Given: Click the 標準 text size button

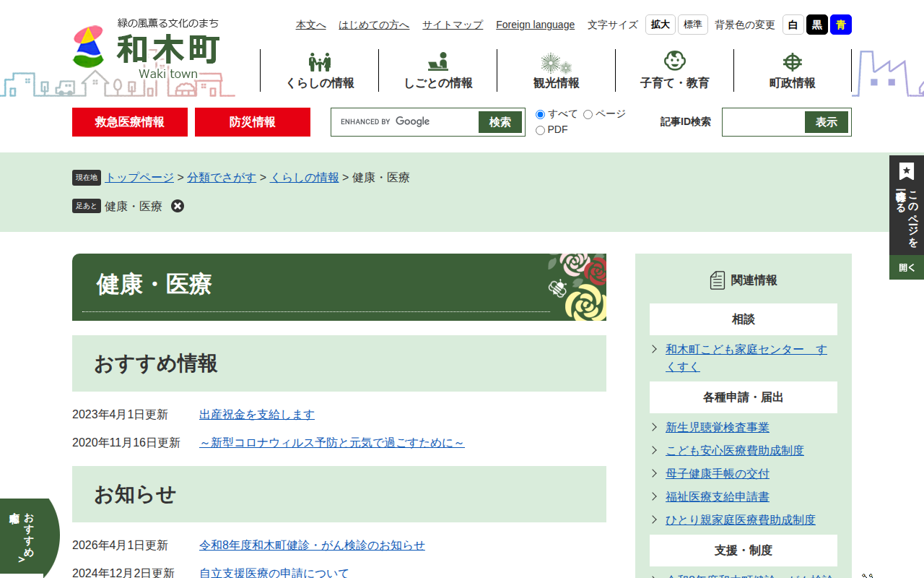Looking at the screenshot, I should (x=693, y=25).
